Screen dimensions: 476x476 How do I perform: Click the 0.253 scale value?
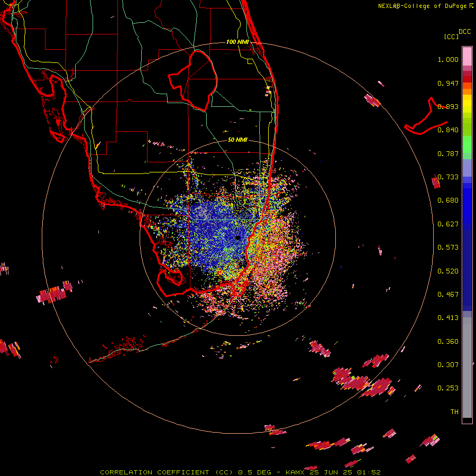coord(448,388)
